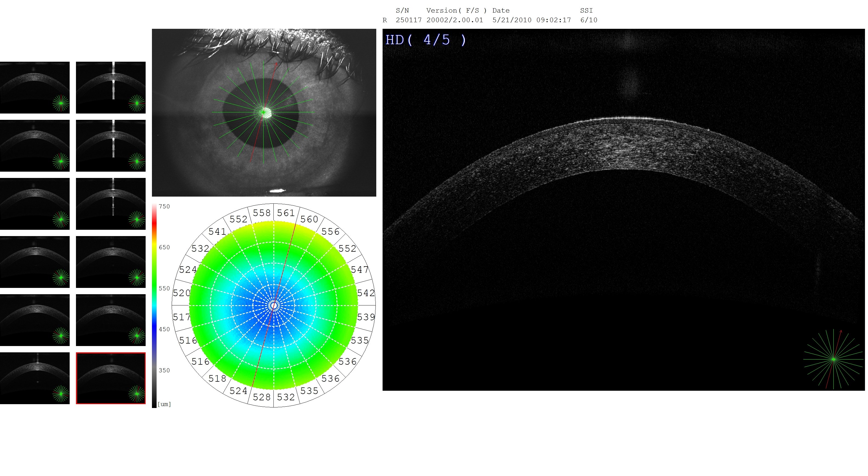Click the 750 label on the color scale
868x476 pixels.
coord(165,206)
